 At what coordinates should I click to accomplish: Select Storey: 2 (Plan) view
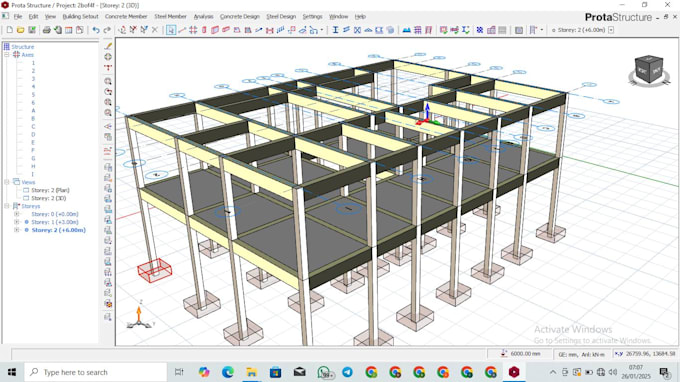coord(50,190)
